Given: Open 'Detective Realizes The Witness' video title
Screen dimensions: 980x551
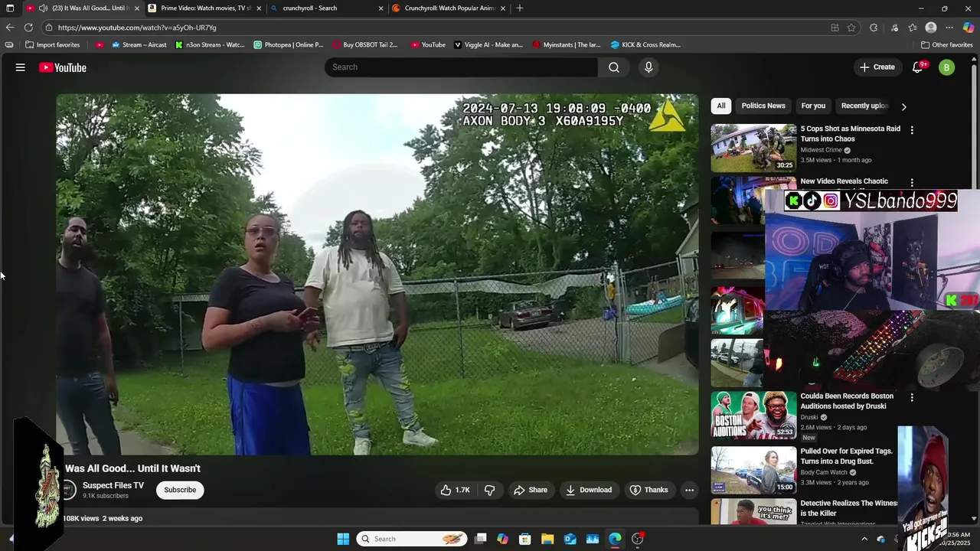Looking at the screenshot, I should (x=849, y=508).
